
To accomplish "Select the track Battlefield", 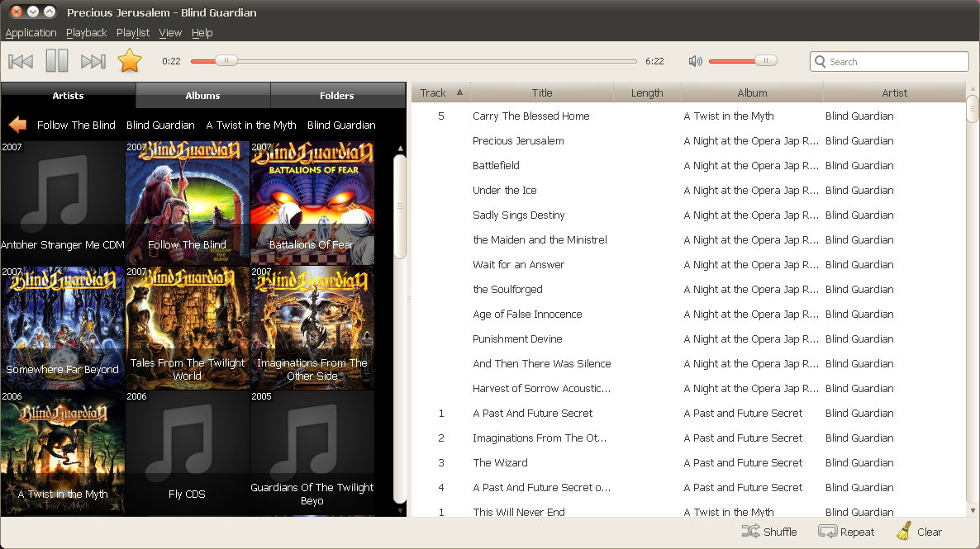I will 689,165.
